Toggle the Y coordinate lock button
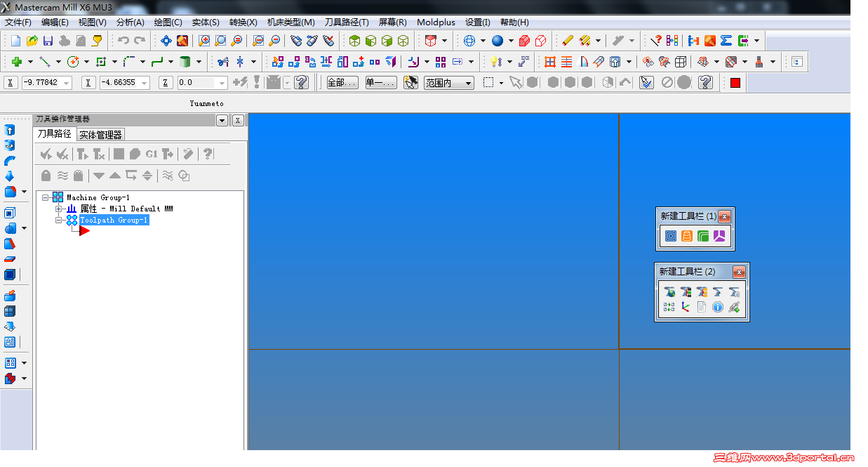This screenshot has width=868, height=467. pos(88,83)
